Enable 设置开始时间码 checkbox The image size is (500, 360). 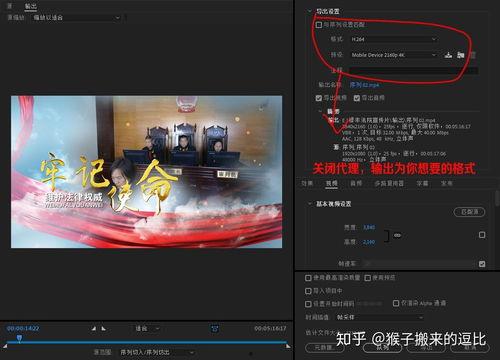(x=308, y=304)
